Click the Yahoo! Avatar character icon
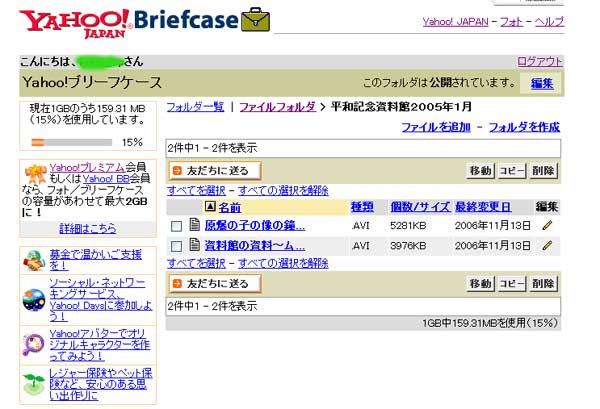Viewport: 600px width, 409px height. click(34, 344)
